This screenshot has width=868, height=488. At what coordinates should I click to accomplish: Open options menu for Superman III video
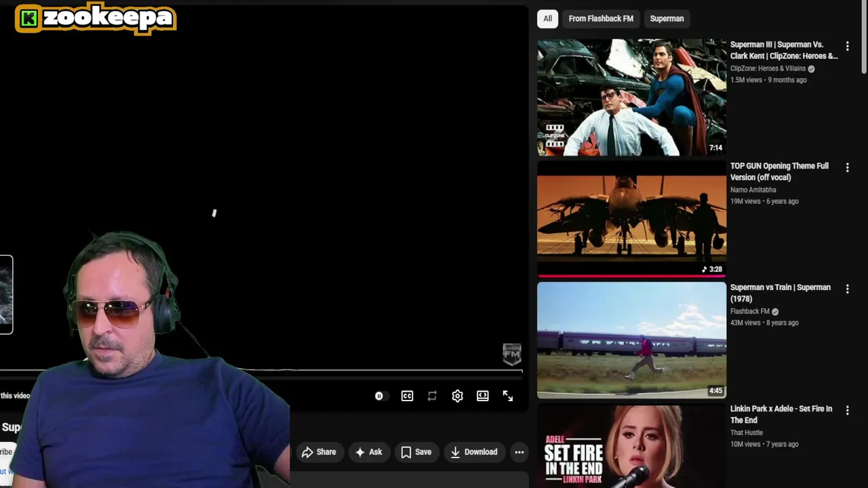tap(847, 46)
